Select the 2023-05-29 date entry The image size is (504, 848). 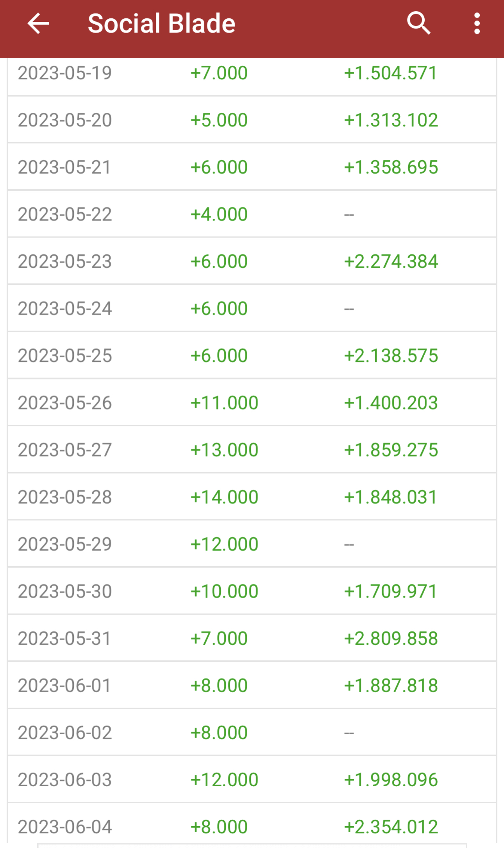(x=65, y=544)
